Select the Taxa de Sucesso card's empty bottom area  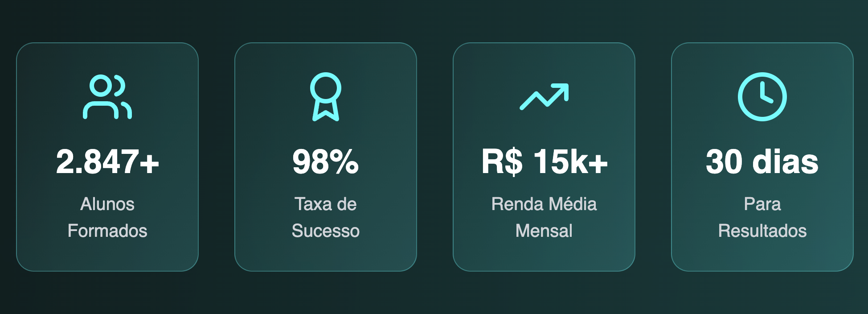click(326, 256)
